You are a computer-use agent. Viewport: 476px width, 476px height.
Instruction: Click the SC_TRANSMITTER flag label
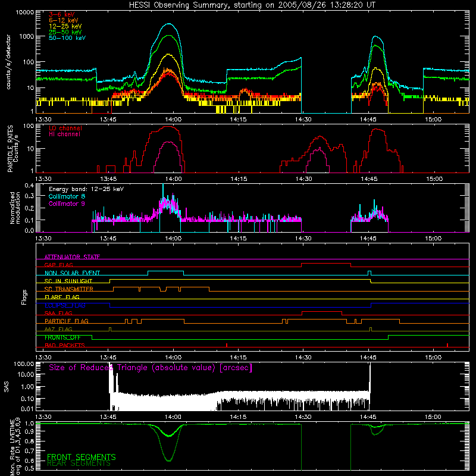click(x=69, y=289)
